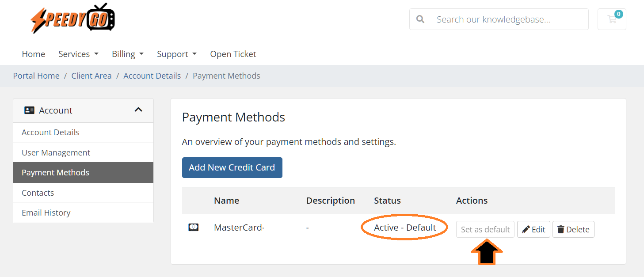
Task: Open Portal Home breadcrumb link
Action: (36, 76)
